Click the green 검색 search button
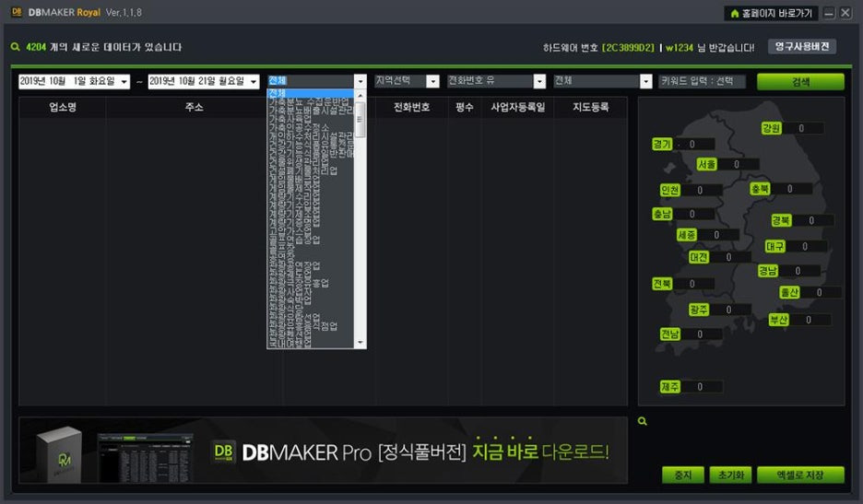Image resolution: width=863 pixels, height=504 pixels. tap(800, 82)
